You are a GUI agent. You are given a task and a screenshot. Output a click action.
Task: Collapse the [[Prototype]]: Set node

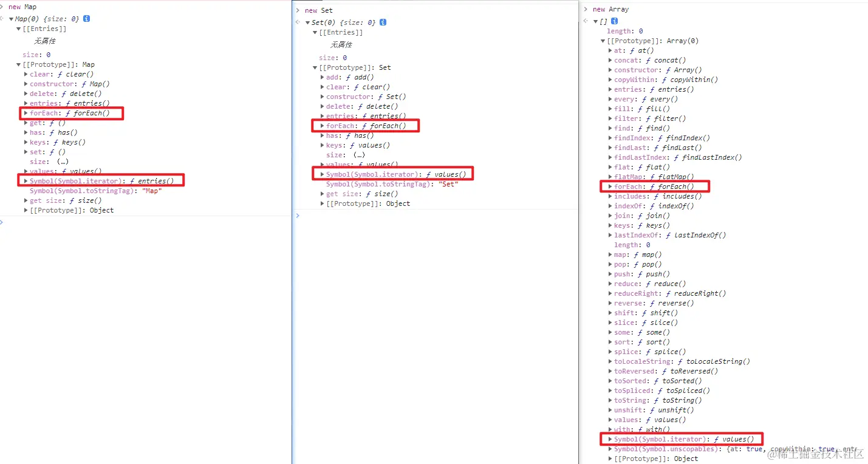(315, 68)
